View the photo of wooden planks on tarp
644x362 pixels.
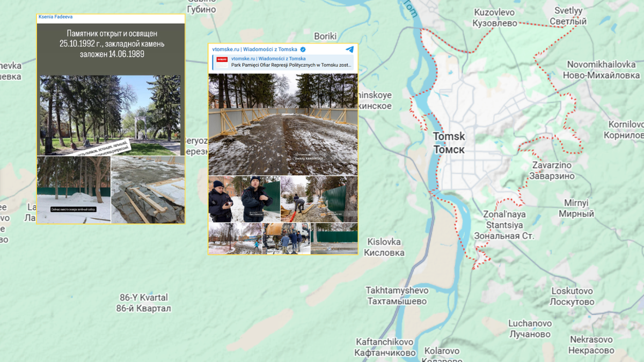(148, 190)
